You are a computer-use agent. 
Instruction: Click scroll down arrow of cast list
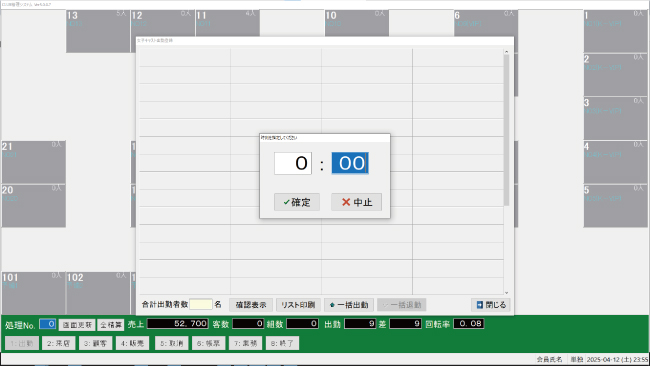(507, 293)
